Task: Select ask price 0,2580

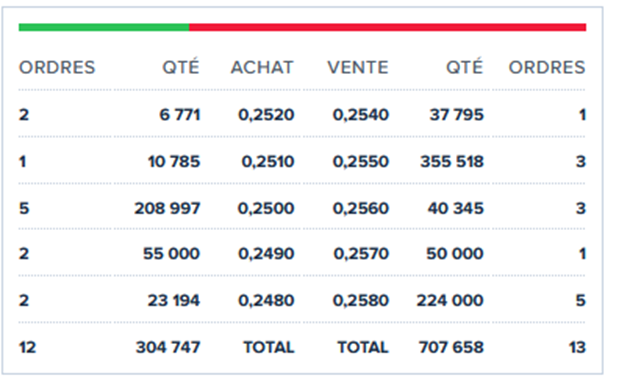Action: 361,300
